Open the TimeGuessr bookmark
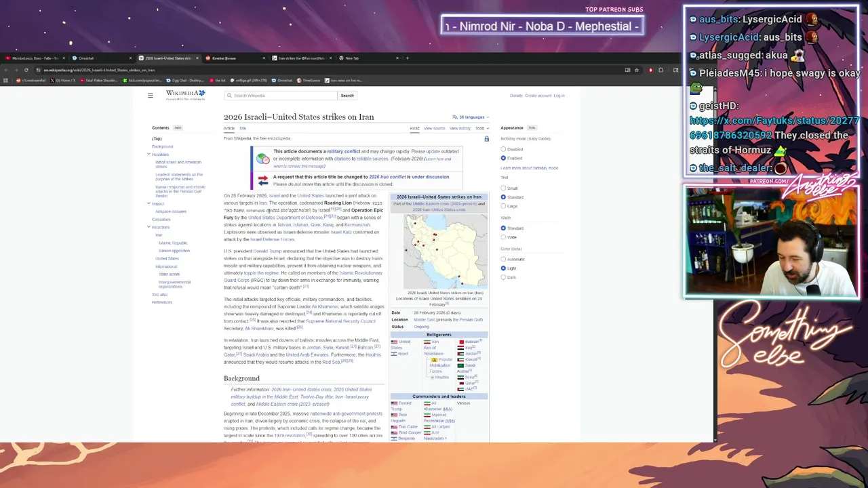The width and height of the screenshot is (868, 488). pyautogui.click(x=309, y=81)
